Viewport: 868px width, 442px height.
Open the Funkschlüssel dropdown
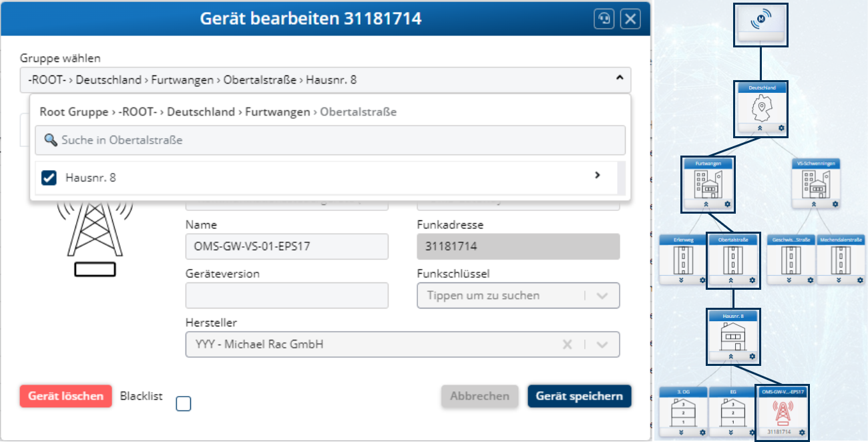[602, 295]
